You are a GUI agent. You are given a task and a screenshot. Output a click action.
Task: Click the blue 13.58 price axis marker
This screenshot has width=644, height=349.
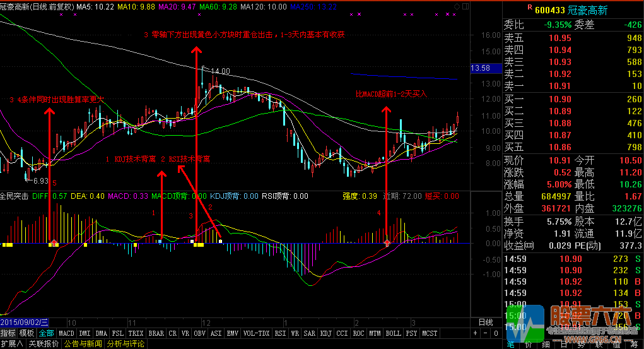pyautogui.click(x=481, y=68)
